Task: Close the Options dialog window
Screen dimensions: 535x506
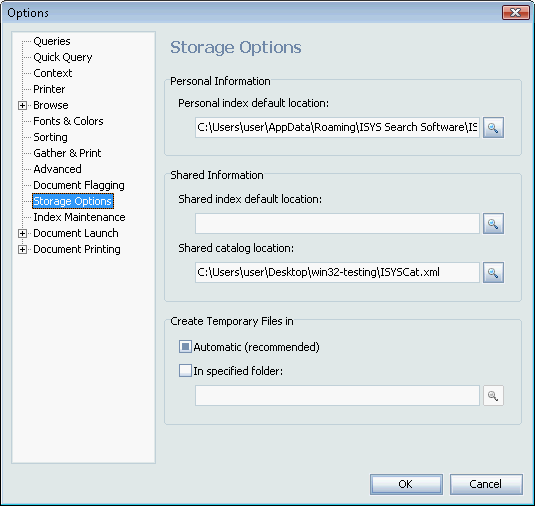Action: point(515,13)
